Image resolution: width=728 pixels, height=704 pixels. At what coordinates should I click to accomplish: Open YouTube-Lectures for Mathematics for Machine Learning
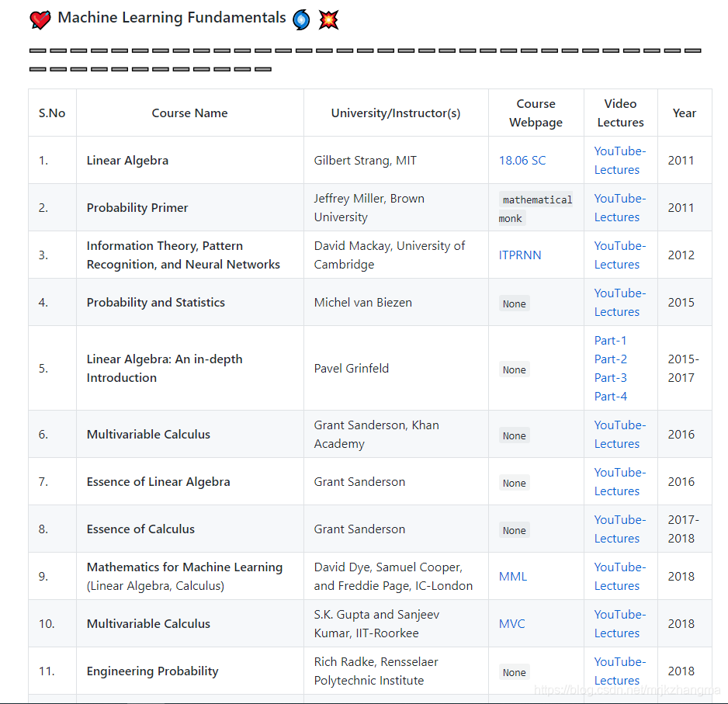click(620, 576)
